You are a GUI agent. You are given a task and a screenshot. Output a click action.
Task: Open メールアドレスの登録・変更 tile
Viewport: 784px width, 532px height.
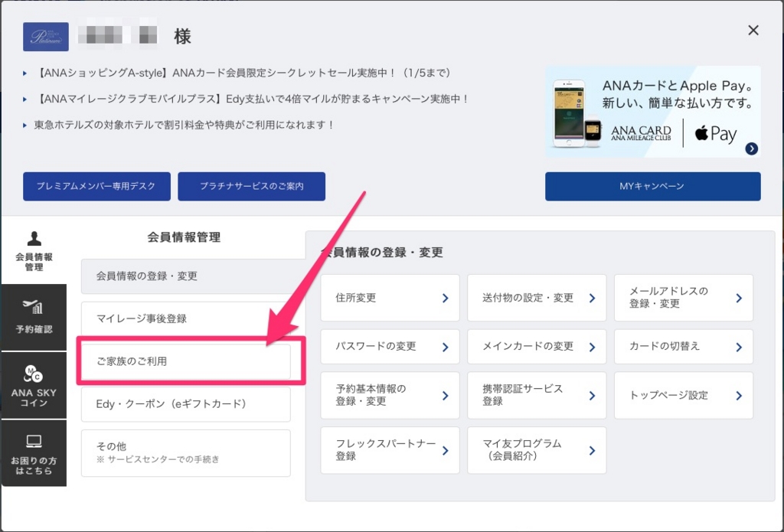684,298
